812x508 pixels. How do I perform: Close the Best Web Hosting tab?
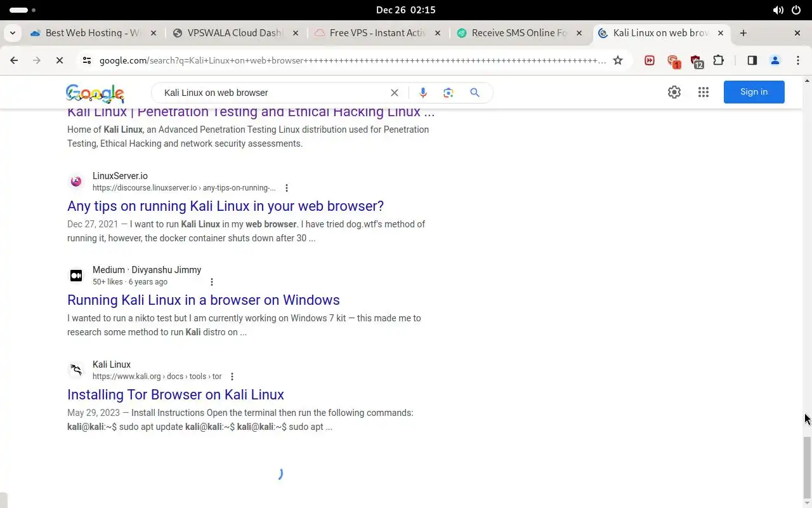(x=153, y=33)
